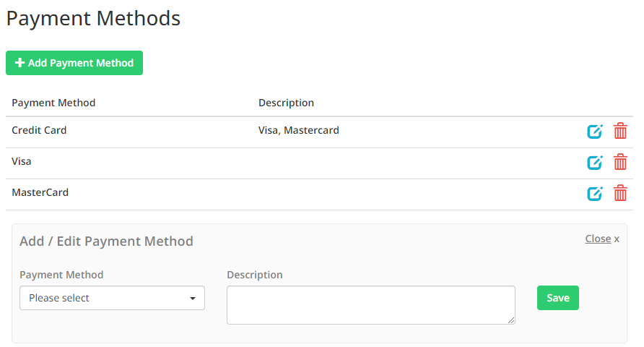Delete the Credit Card payment method
644x347 pixels.
click(620, 132)
